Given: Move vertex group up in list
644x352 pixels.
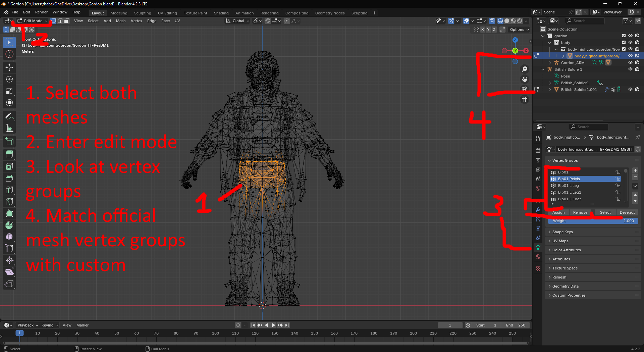Looking at the screenshot, I should point(635,195).
